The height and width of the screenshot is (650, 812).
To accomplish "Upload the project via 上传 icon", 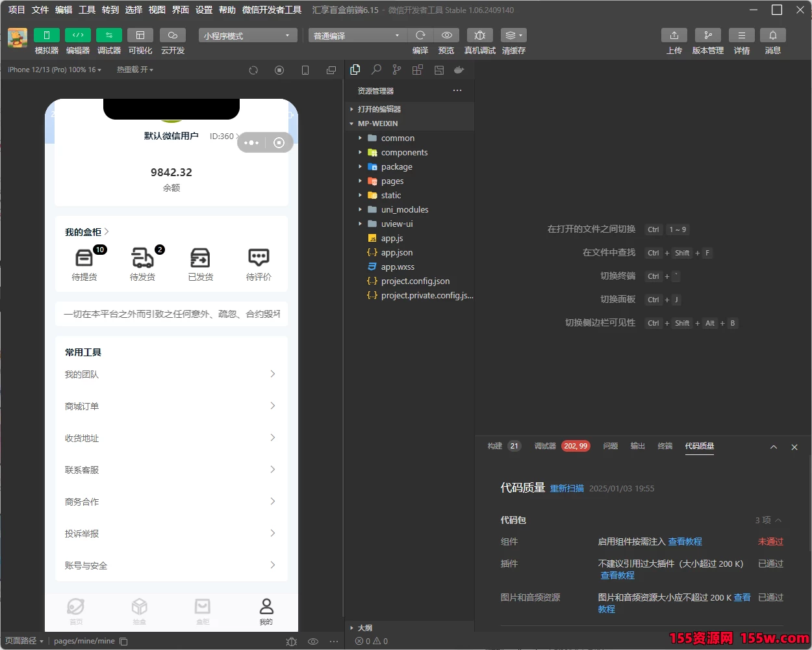I will tap(674, 35).
